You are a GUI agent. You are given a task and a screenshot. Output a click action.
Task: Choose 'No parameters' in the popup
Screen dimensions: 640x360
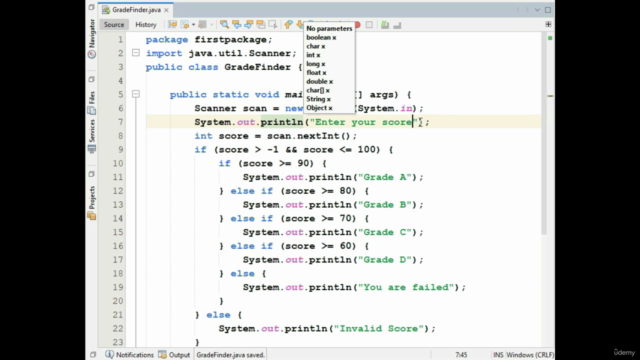[329, 29]
